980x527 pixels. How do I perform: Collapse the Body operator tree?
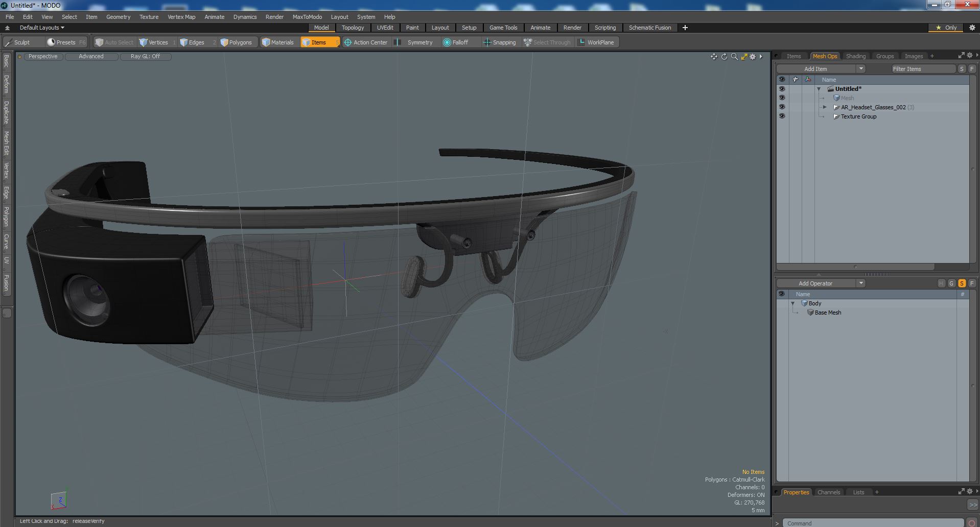(x=793, y=303)
